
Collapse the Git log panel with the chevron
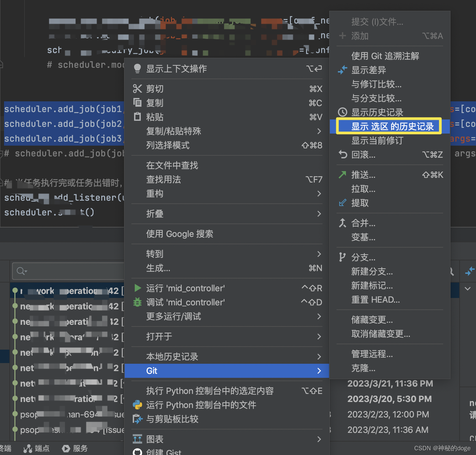pos(468,289)
